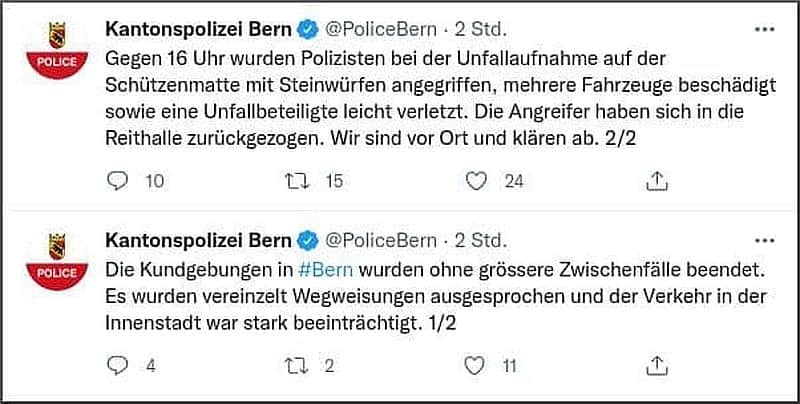Open more options on the bottom tweet
Image resolution: width=800 pixels, height=404 pixels.
tap(764, 240)
